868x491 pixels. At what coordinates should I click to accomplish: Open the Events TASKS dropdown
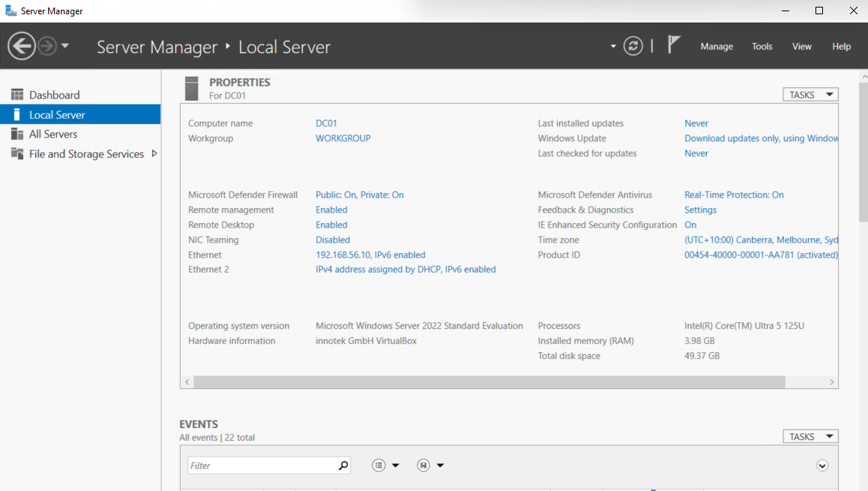pos(810,436)
